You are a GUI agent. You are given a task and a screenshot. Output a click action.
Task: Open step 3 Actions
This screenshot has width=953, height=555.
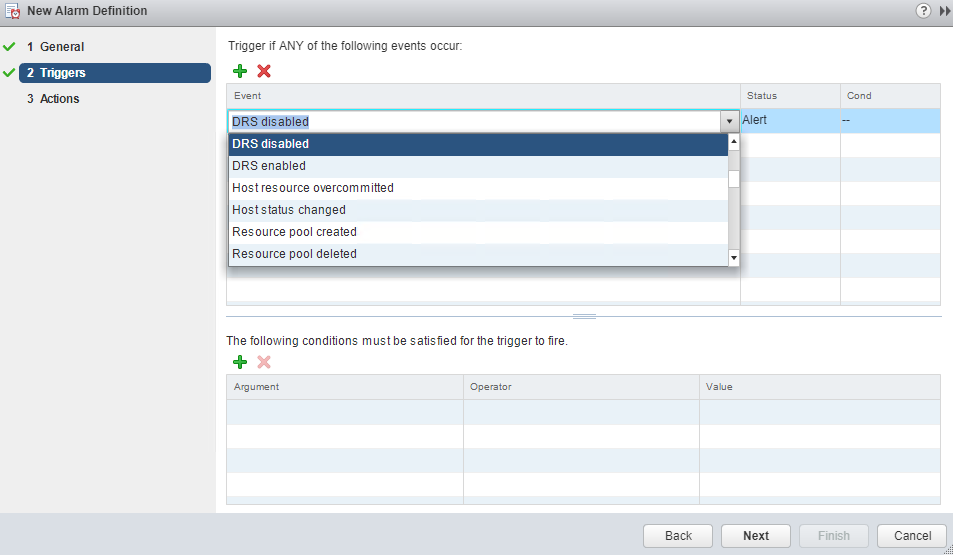point(59,99)
